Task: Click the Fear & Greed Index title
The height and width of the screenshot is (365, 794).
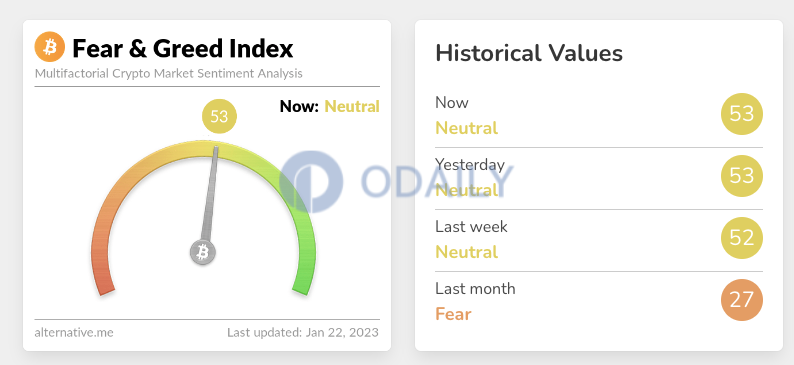Action: (183, 49)
